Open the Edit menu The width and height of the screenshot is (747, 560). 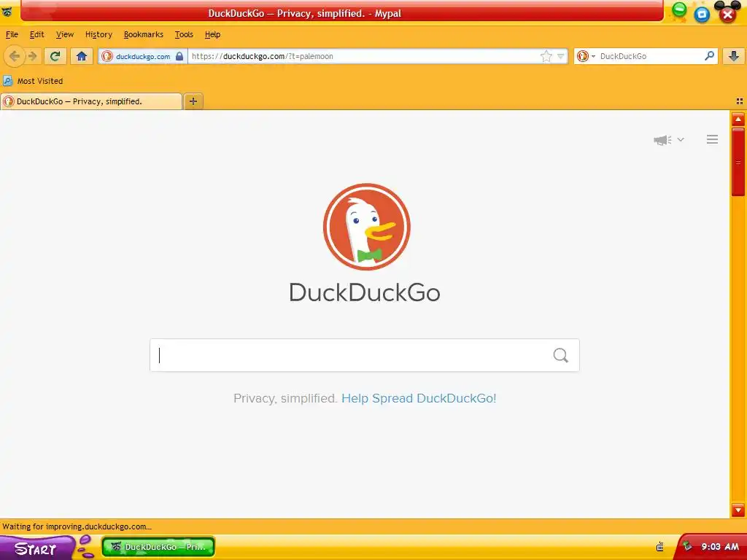[36, 34]
